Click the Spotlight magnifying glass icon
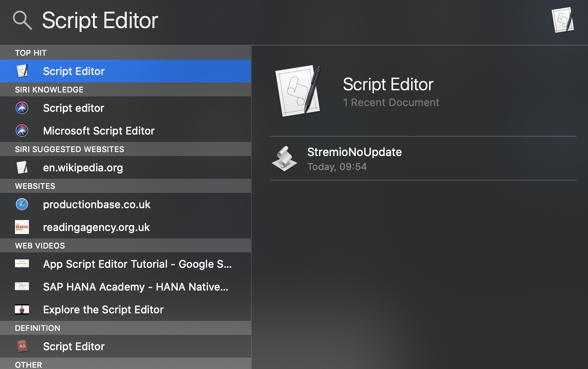The width and height of the screenshot is (588, 369). 22,20
